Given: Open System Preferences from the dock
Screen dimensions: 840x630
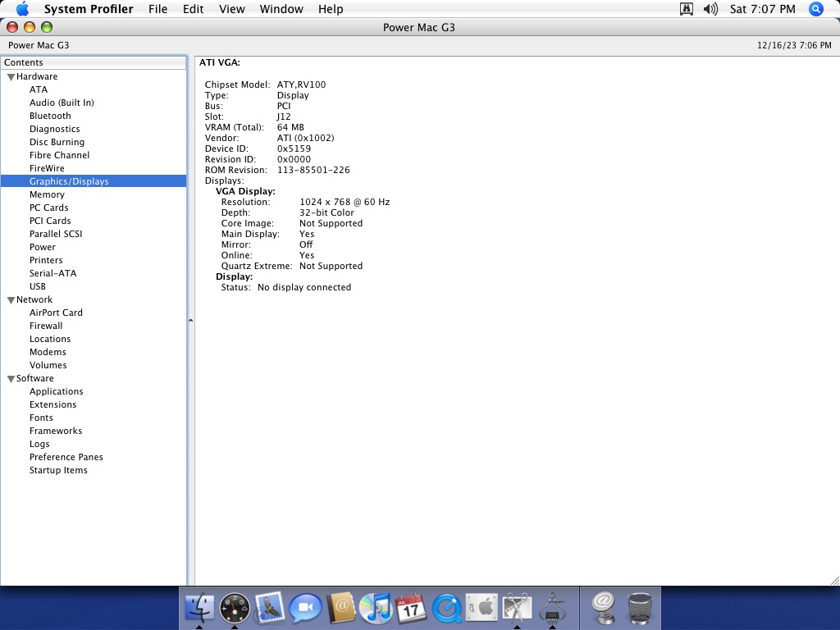Looking at the screenshot, I should 482,608.
